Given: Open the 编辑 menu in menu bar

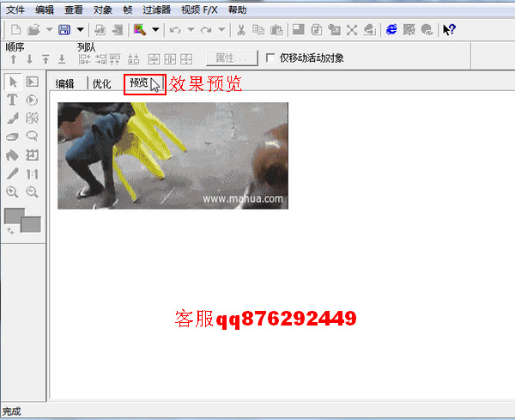Looking at the screenshot, I should pyautogui.click(x=45, y=10).
